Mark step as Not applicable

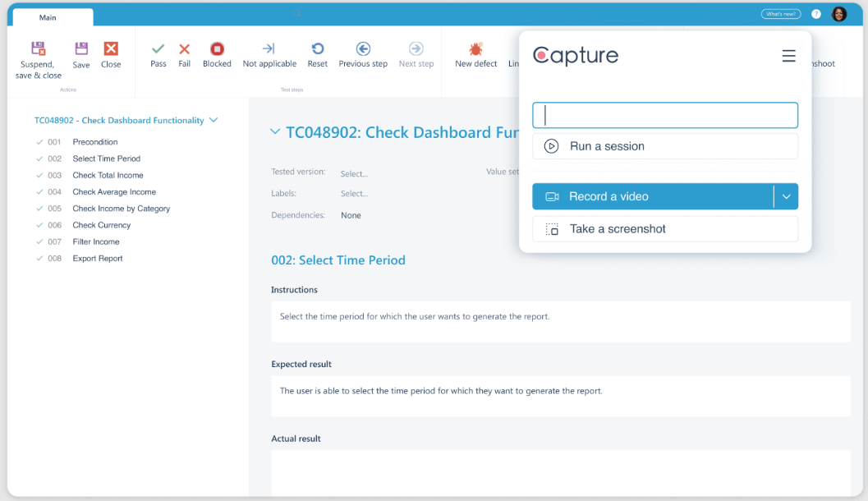269,49
